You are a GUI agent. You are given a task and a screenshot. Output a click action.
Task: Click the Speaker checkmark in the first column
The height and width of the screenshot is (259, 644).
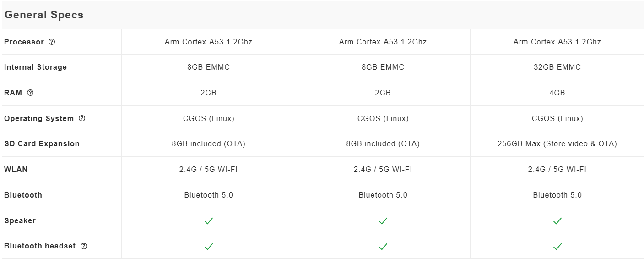(x=209, y=221)
